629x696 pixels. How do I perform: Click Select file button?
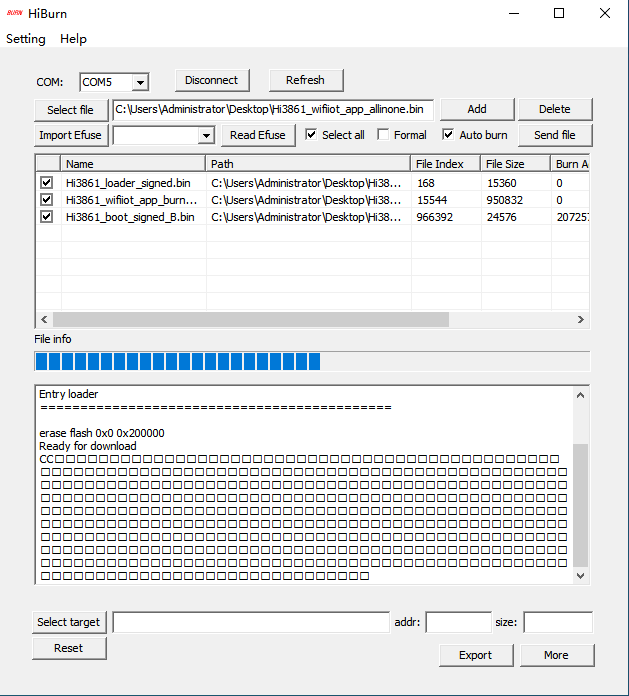point(71,110)
